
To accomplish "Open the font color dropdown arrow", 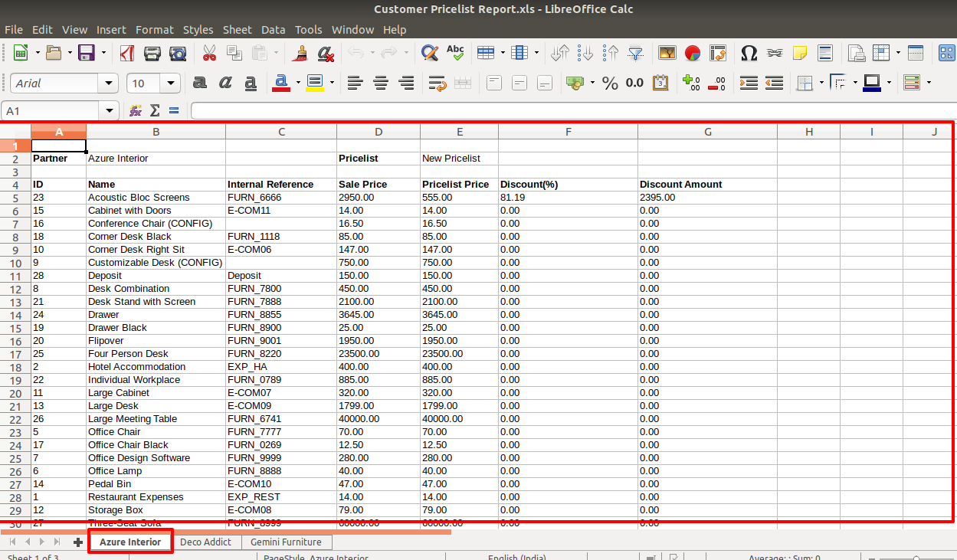I will (297, 83).
